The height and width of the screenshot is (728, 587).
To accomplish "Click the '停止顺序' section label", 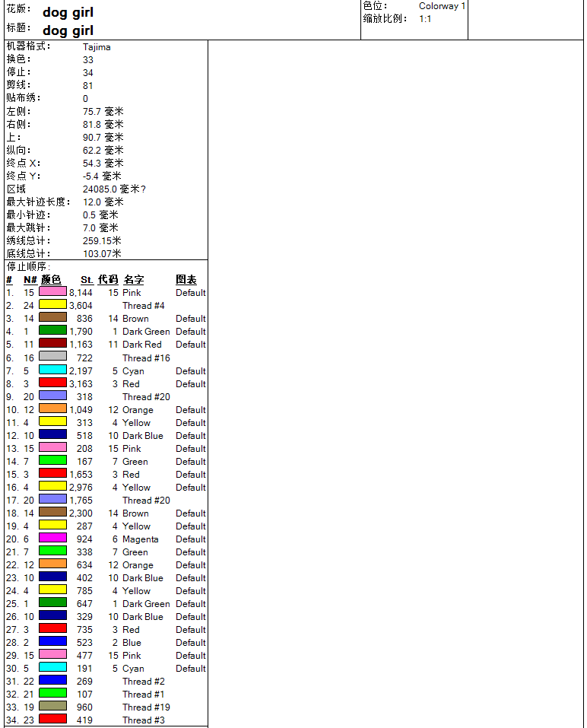I will 27,266.
